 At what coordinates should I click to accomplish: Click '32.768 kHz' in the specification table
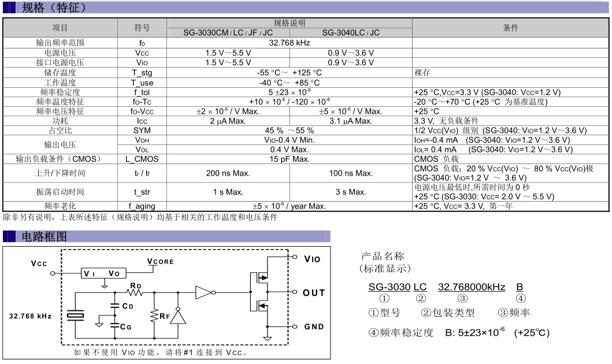pyautogui.click(x=289, y=43)
